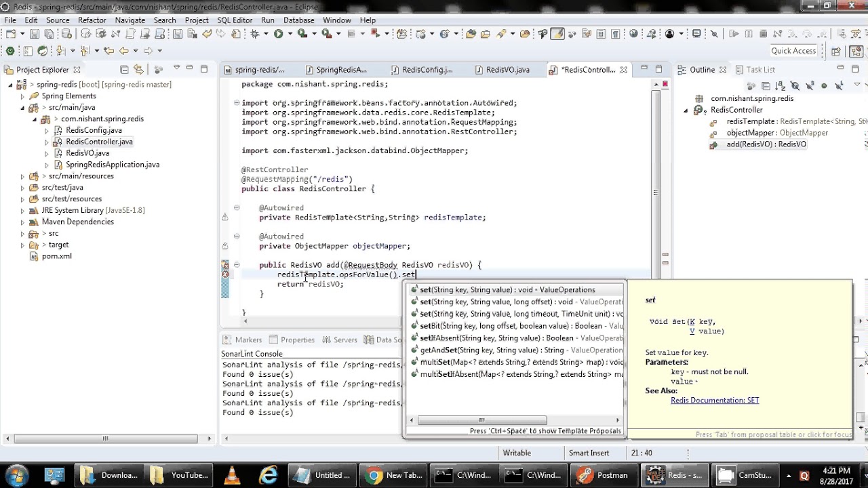Viewport: 868px width, 488px height.
Task: Collapse the src/main/java folder node
Action: [22, 108]
